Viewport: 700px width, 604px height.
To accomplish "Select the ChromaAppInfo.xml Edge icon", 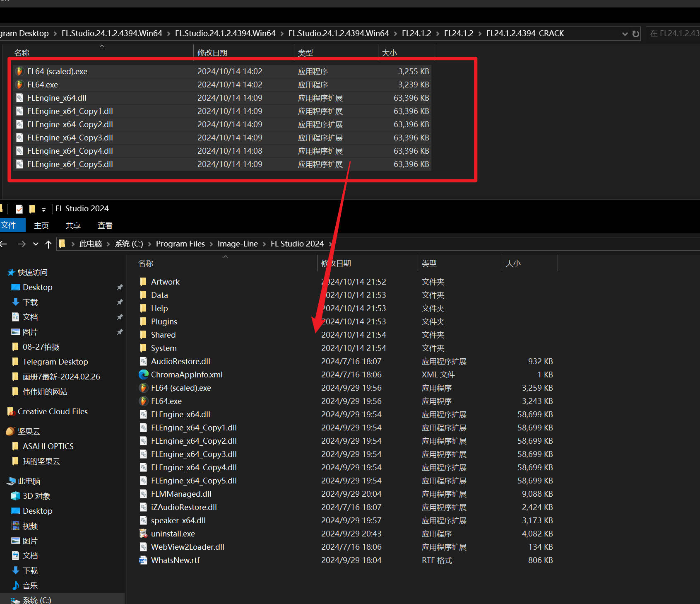I will [x=143, y=374].
